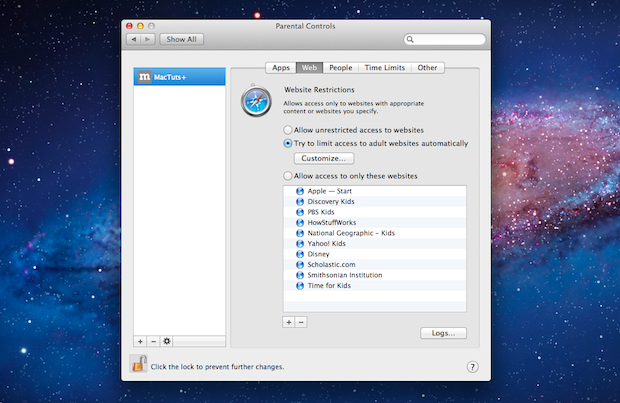
Task: Select the Scholastic.com website name
Action: pos(331,265)
